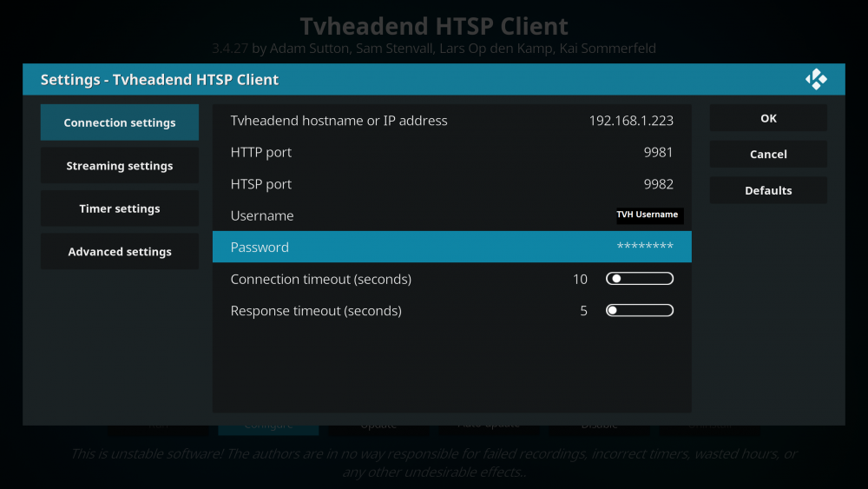Edit the HTTP port value 9981
This screenshot has height=489, width=868.
(658, 152)
